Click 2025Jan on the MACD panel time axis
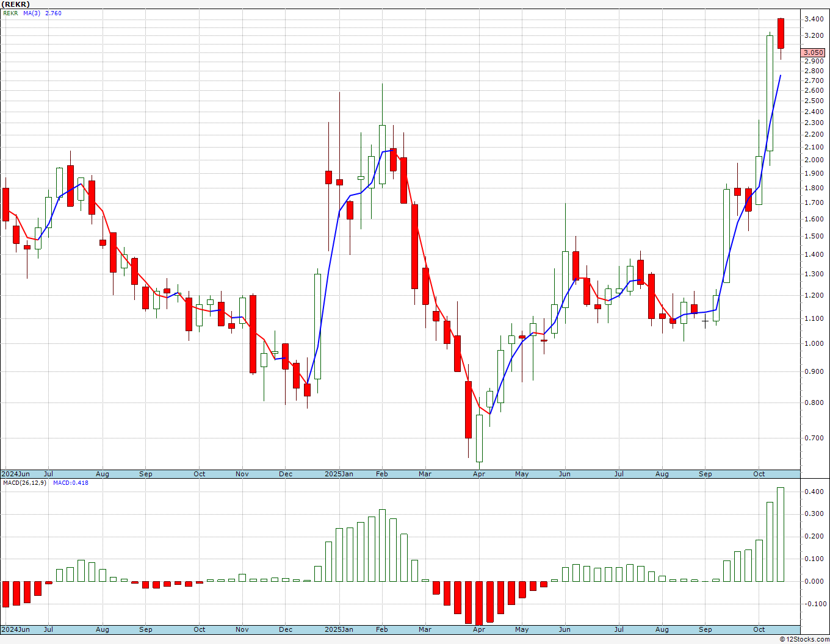 click(339, 629)
